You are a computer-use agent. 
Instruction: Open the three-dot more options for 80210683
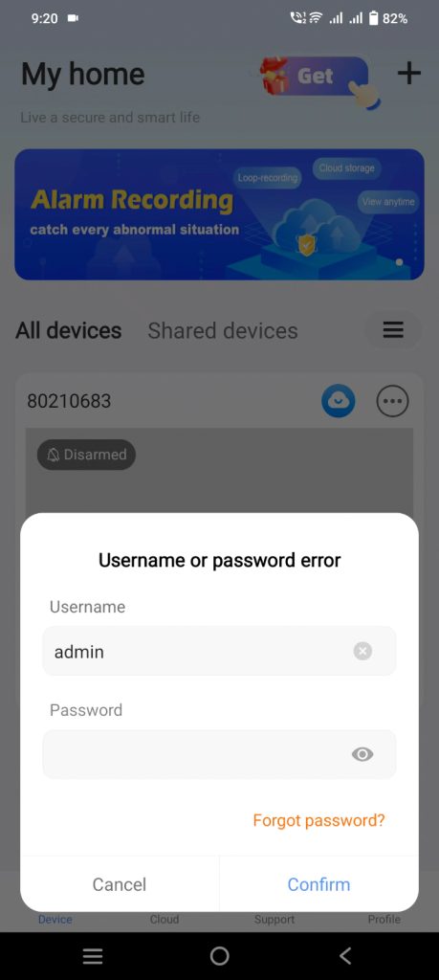[x=393, y=401]
